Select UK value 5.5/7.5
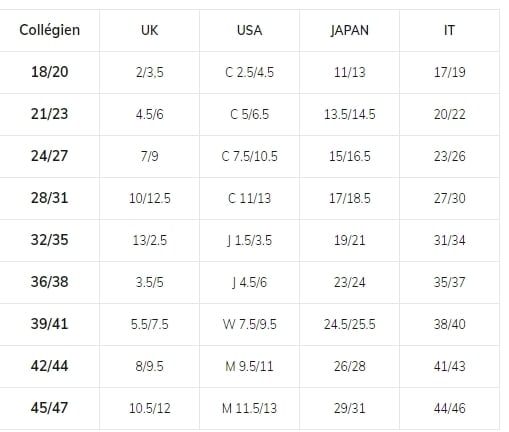The width and height of the screenshot is (509, 432). pos(149,324)
